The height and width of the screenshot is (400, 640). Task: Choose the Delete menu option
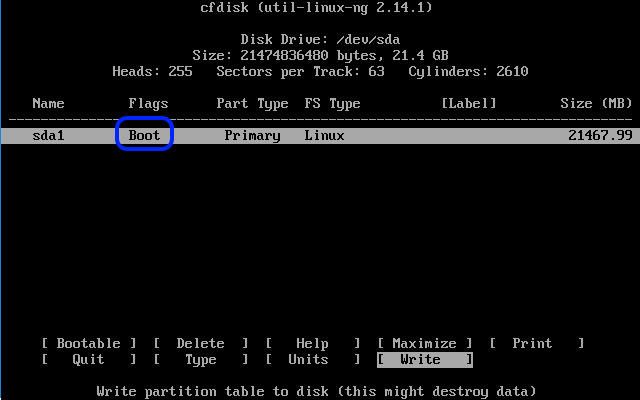click(x=201, y=343)
